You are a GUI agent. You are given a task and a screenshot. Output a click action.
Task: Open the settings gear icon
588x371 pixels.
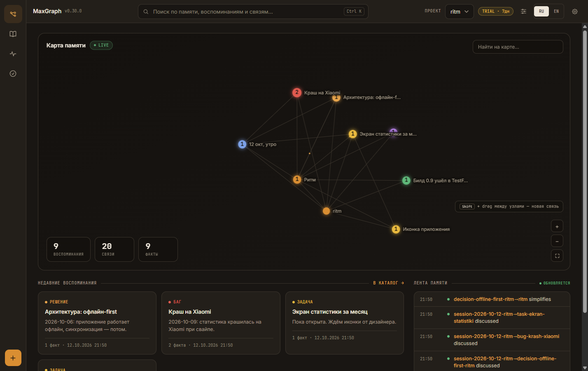pos(575,12)
